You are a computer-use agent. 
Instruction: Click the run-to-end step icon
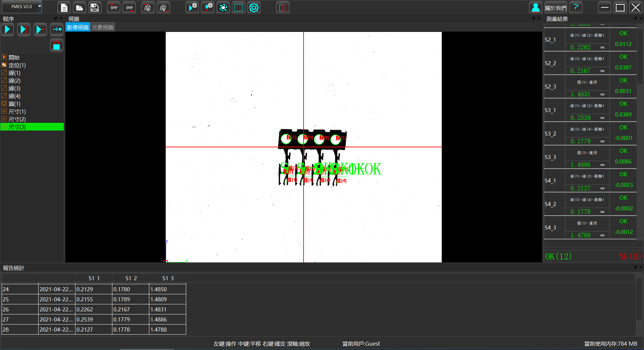(23, 30)
